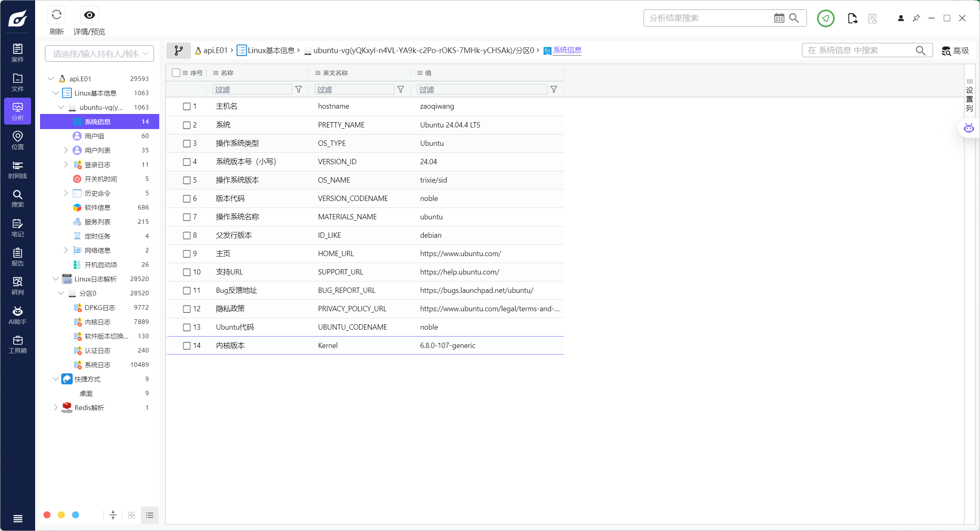This screenshot has height=531, width=980.
Task: Open the holder/examiner selection dropdown
Action: pos(99,54)
